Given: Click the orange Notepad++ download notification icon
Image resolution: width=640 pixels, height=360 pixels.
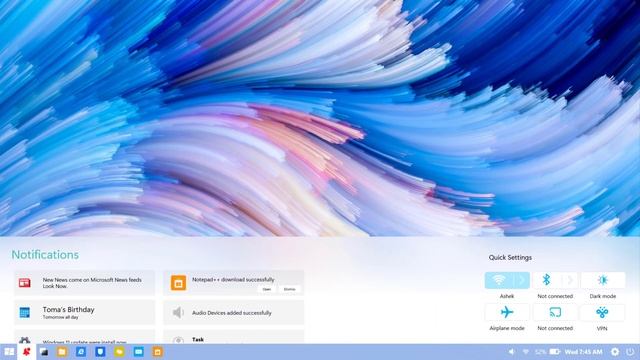Looking at the screenshot, I should tap(178, 283).
